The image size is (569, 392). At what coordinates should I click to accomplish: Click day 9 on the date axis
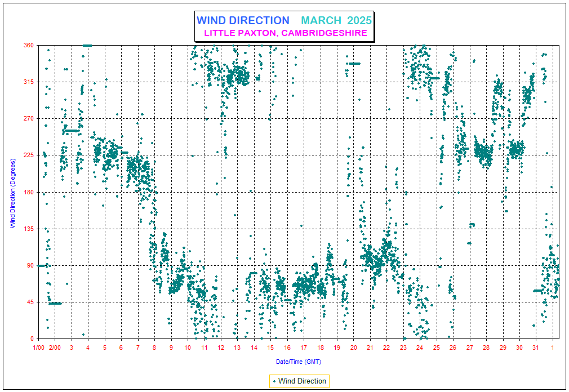click(171, 348)
